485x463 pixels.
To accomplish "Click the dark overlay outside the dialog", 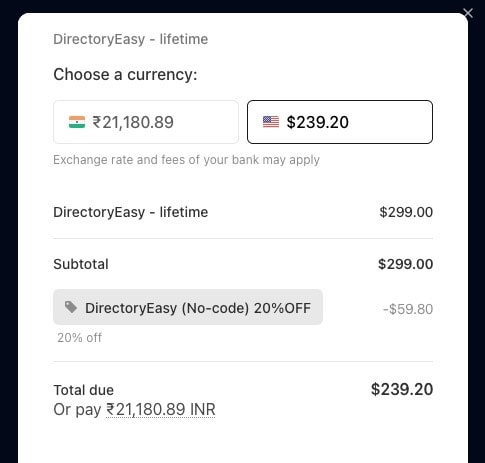I will click(9, 233).
